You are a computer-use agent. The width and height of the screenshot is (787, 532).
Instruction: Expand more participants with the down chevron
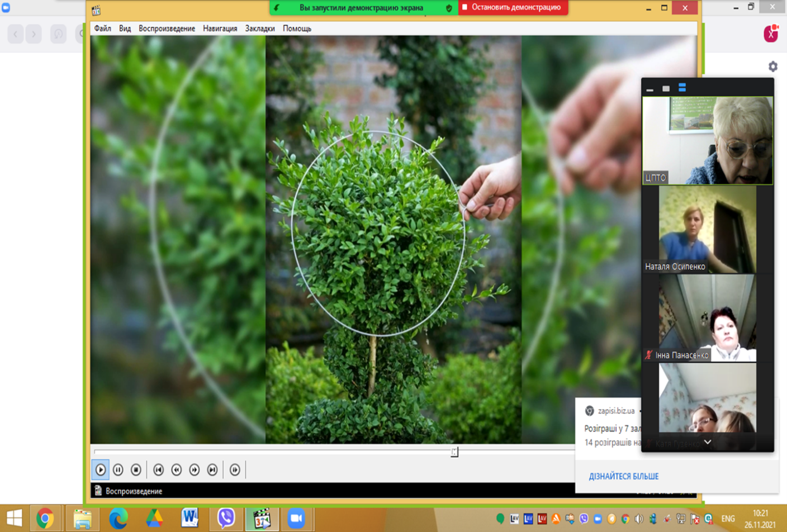(708, 442)
